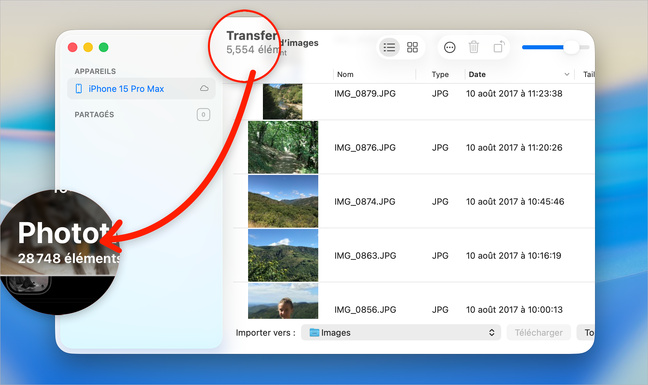Sort by the Nom column
This screenshot has width=648, height=385.
pyautogui.click(x=345, y=74)
